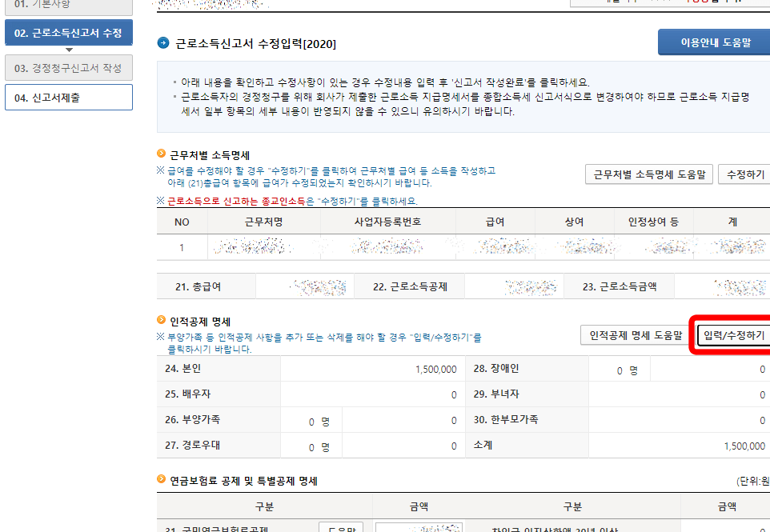Screen dimensions: 770x532
Task: Select step 02. 근로소득신고서 수정
Action: [x=68, y=32]
